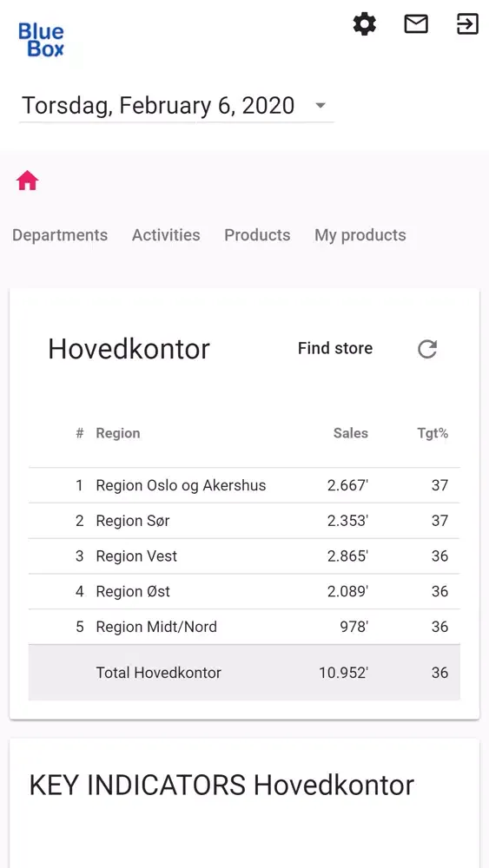This screenshot has width=489, height=868.
Task: Switch to the Departments tab
Action: [60, 235]
